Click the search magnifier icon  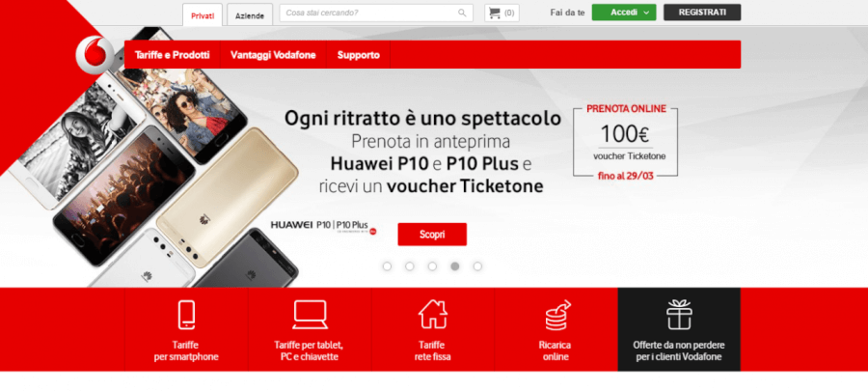pos(462,13)
